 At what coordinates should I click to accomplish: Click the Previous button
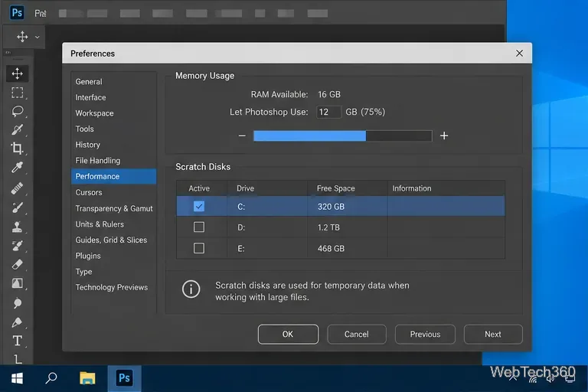pyautogui.click(x=425, y=334)
